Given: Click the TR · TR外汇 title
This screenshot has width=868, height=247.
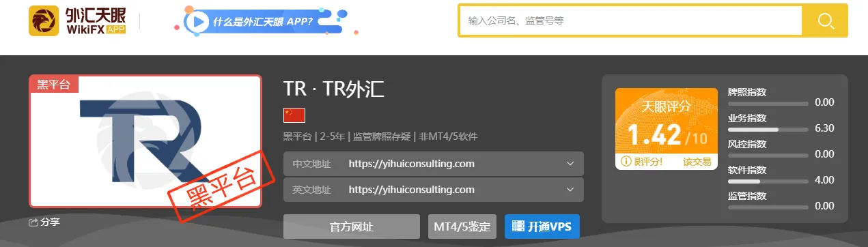Looking at the screenshot, I should click(334, 89).
